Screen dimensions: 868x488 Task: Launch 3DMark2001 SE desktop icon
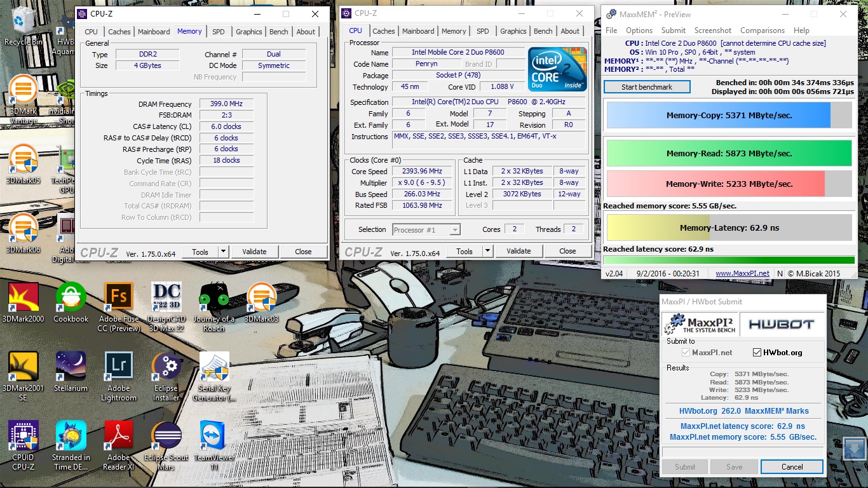[24, 377]
